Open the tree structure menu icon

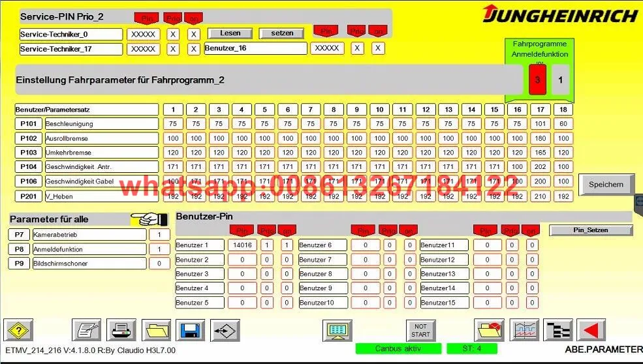click(x=557, y=330)
